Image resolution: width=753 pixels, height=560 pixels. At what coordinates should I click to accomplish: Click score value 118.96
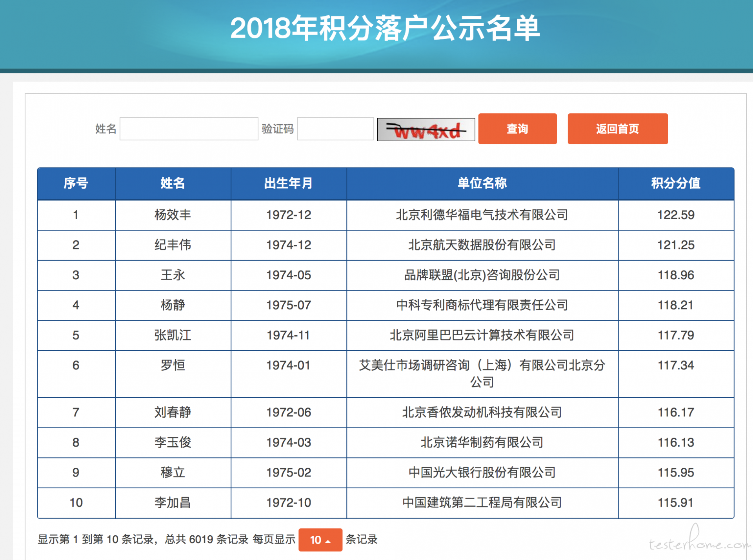point(676,275)
